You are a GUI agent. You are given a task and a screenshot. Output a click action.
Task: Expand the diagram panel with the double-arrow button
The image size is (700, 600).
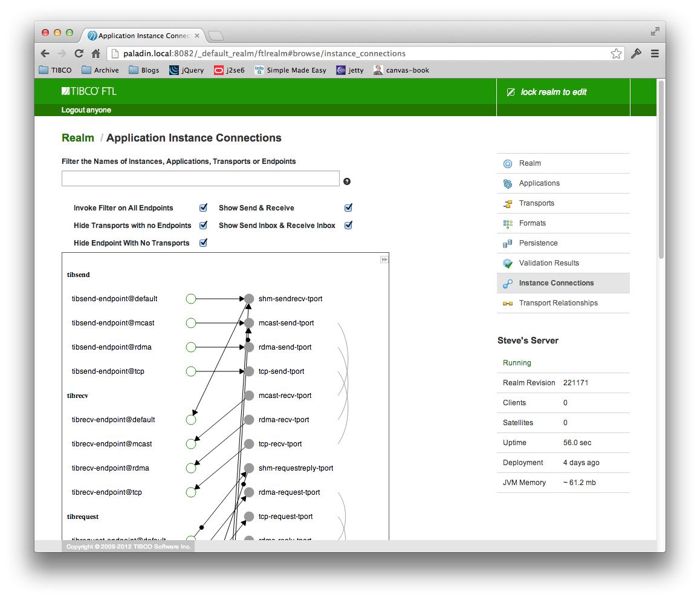[x=384, y=259]
